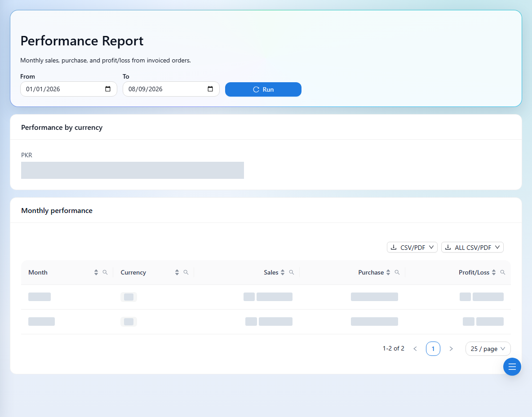The height and width of the screenshot is (417, 532).
Task: Open the CSV/PDF export dropdown
Action: (x=412, y=247)
